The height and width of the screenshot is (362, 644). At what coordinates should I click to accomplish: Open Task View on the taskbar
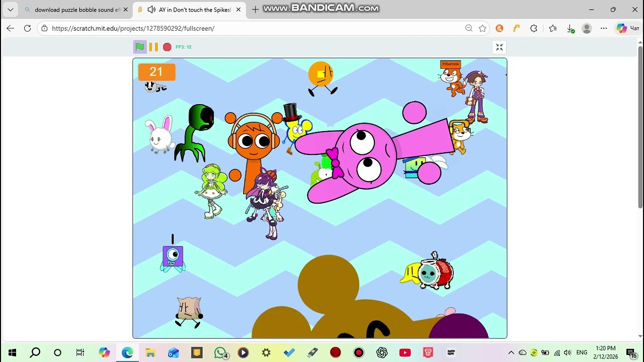(80, 352)
